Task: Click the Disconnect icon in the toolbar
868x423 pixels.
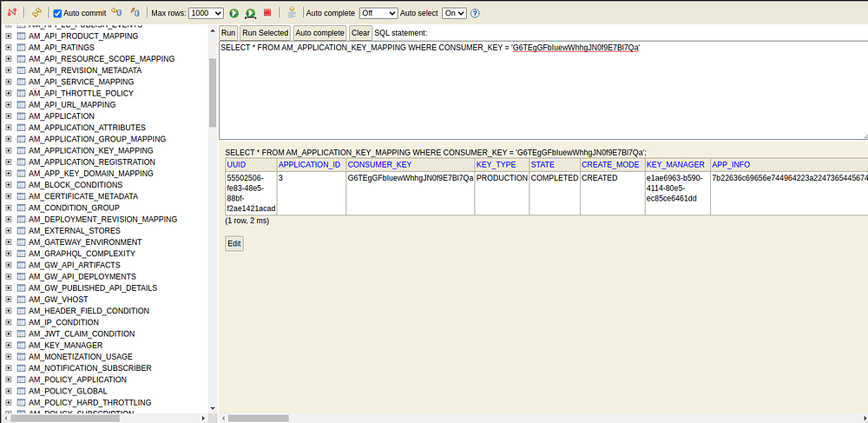Action: click(x=11, y=13)
